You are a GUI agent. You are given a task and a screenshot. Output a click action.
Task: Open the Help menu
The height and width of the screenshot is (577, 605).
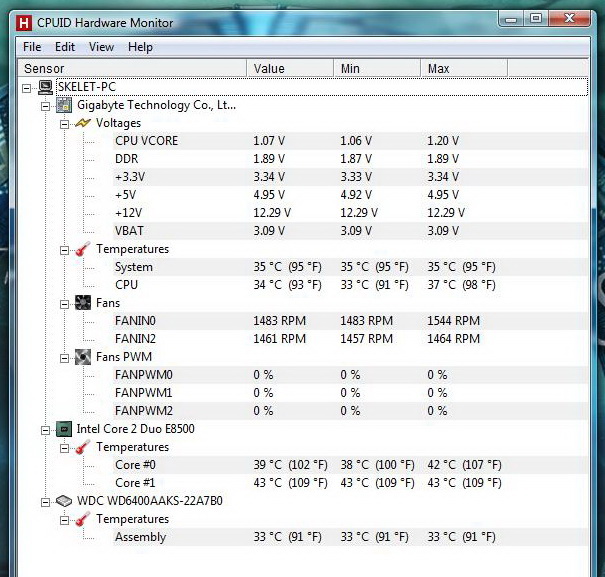coord(140,47)
